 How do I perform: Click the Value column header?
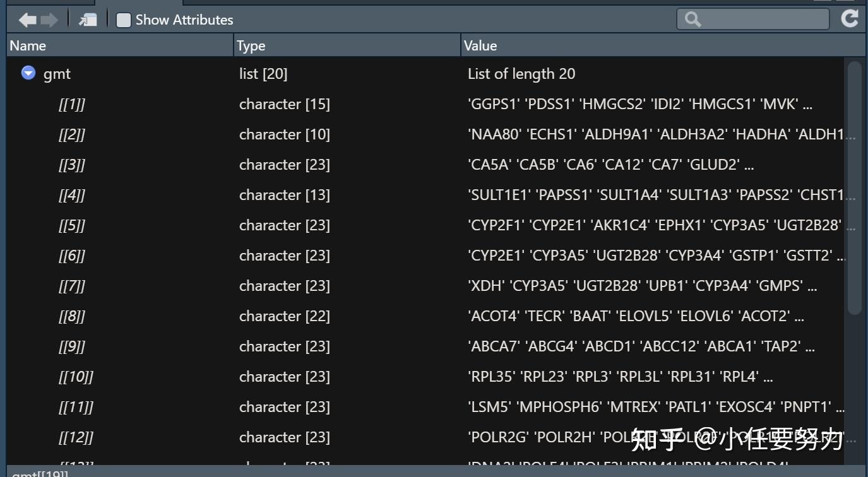point(480,45)
